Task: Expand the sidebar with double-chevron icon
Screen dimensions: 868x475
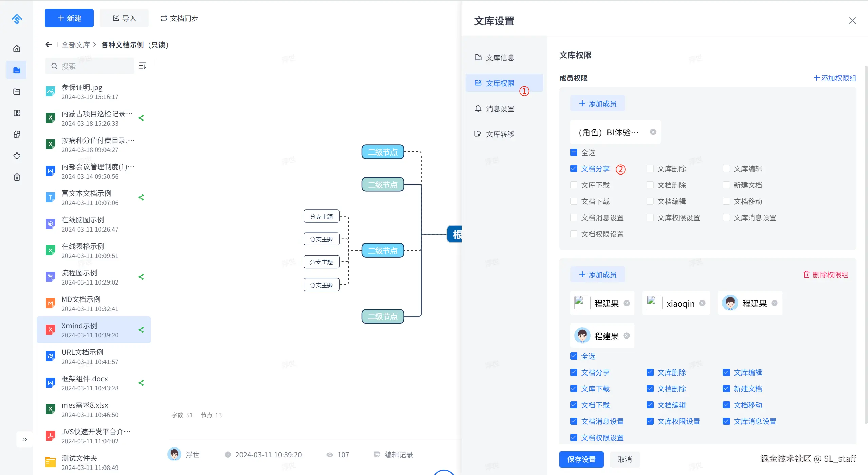Action: [24, 439]
